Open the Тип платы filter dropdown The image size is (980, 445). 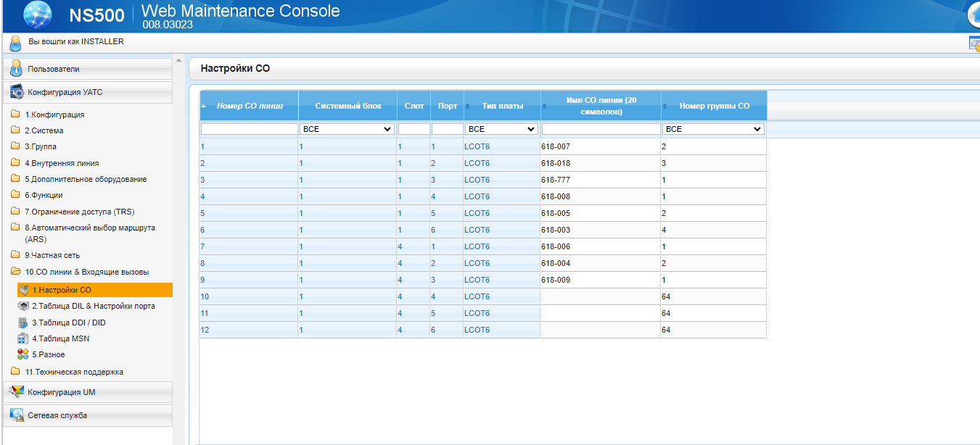(x=501, y=129)
